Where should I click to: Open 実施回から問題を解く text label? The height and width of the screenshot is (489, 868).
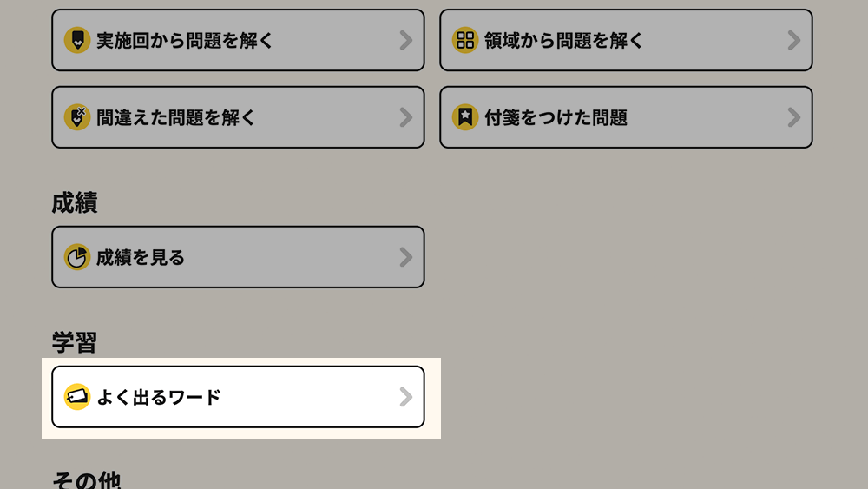tap(185, 40)
